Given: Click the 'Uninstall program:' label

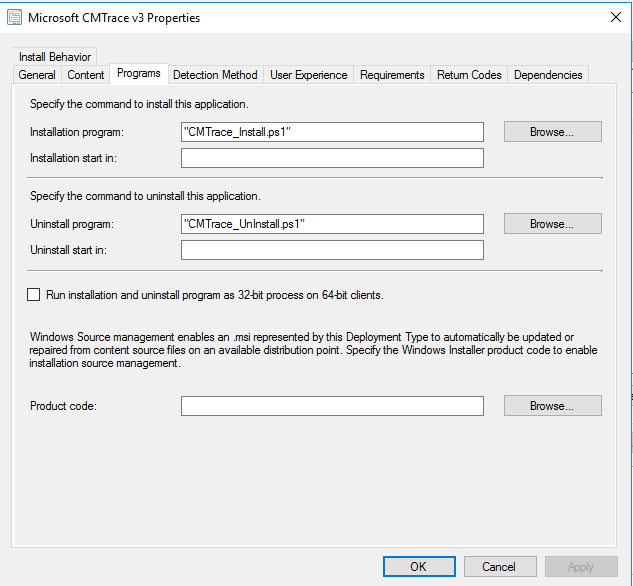Looking at the screenshot, I should pos(72,224).
